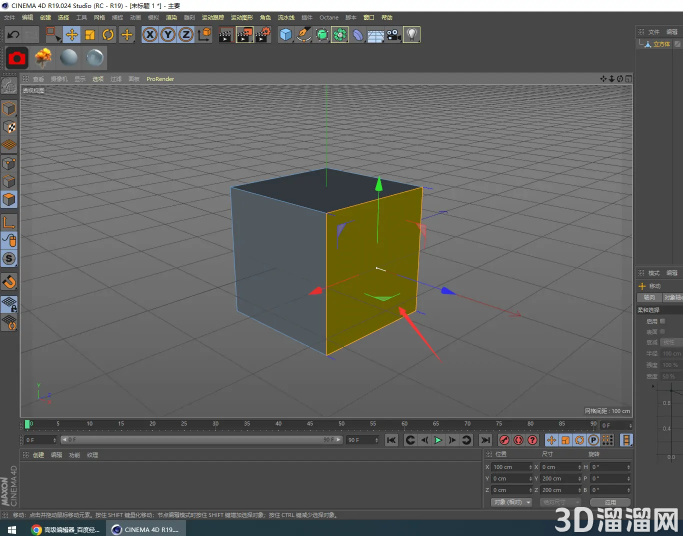Image resolution: width=683 pixels, height=536 pixels.
Task: Click CINEMA 4D R19 taskbar button
Action: tap(146, 529)
